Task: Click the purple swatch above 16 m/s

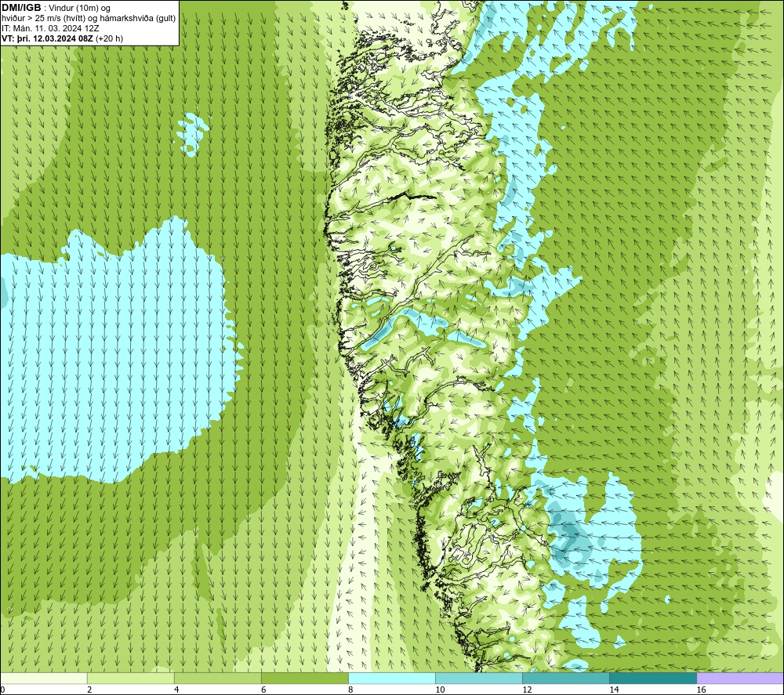Action: [740, 678]
